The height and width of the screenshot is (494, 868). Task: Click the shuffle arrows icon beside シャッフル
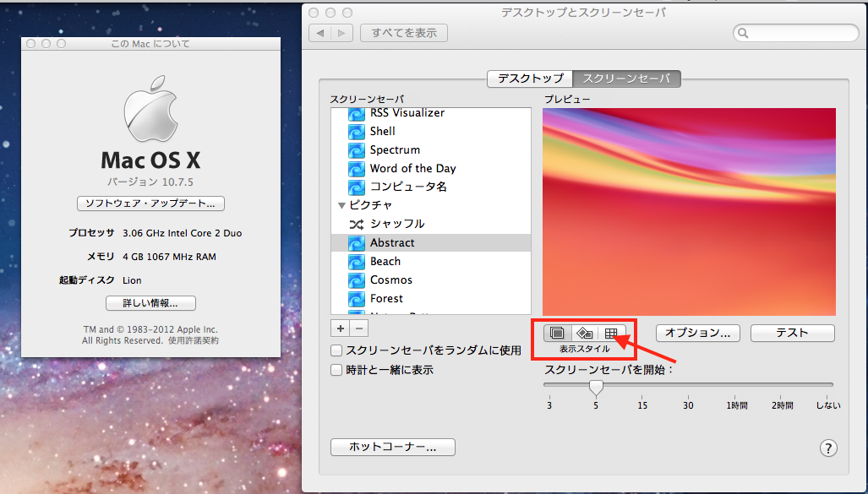(357, 224)
